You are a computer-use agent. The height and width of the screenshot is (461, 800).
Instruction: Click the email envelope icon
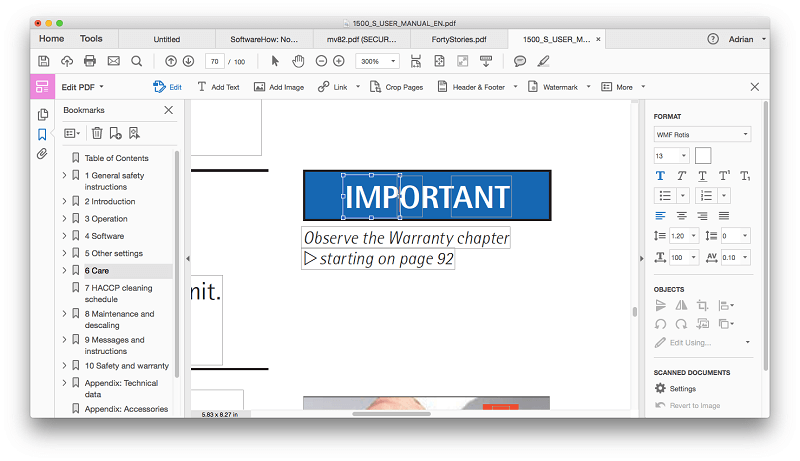click(114, 61)
